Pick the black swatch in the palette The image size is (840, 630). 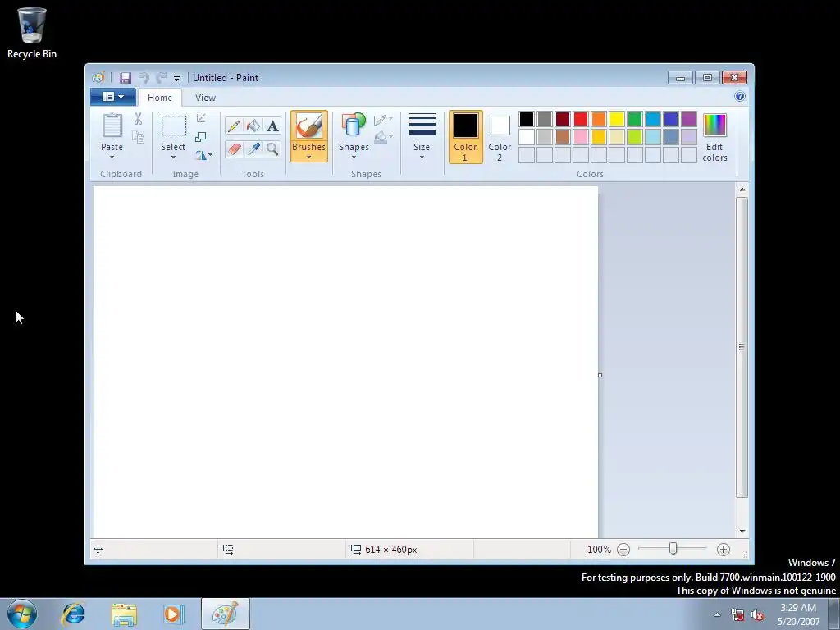point(527,119)
